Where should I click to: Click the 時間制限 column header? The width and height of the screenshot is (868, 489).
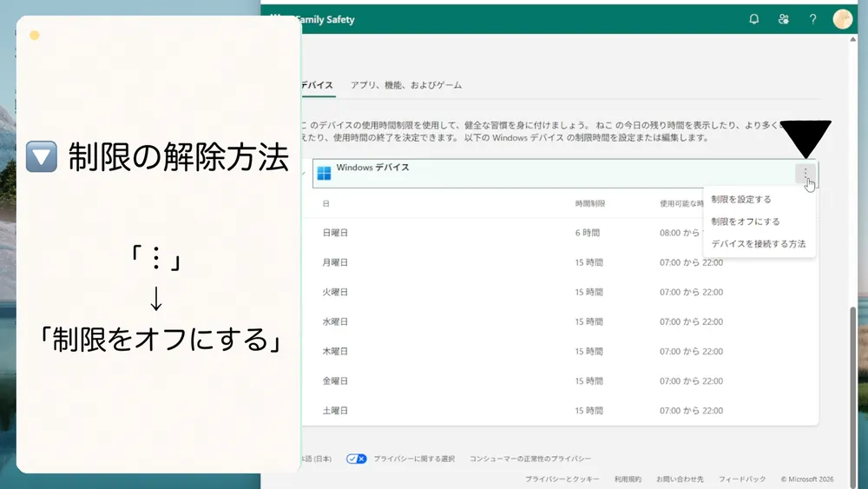pos(589,204)
